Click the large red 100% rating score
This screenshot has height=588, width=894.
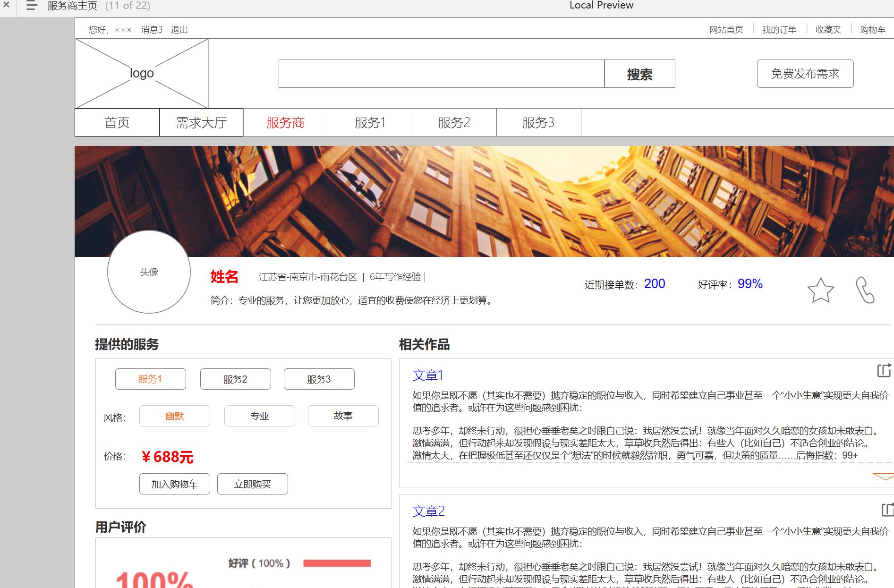[x=154, y=579]
